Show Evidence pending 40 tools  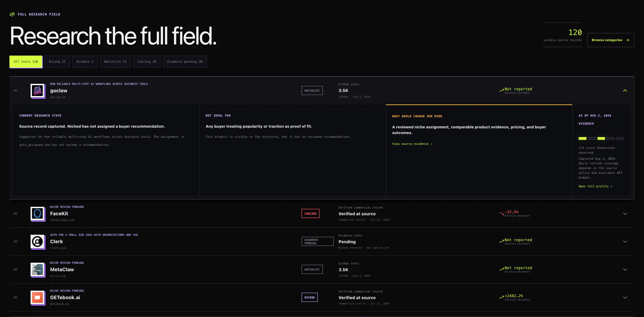coord(185,62)
